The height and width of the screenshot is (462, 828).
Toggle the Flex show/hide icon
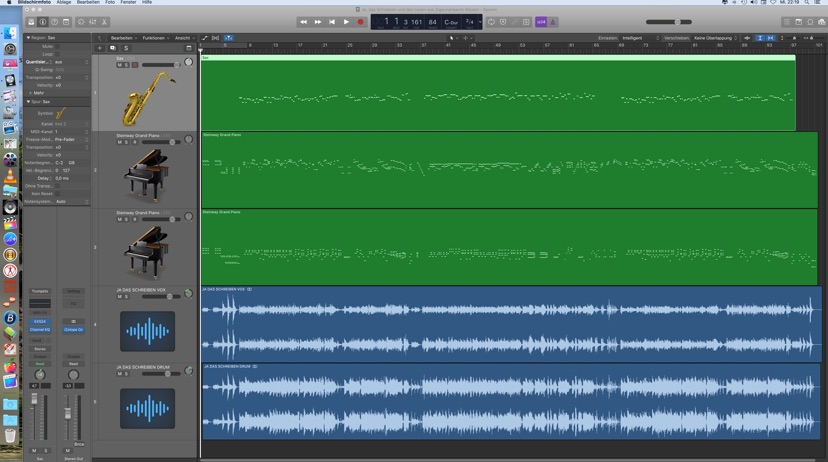tap(215, 38)
